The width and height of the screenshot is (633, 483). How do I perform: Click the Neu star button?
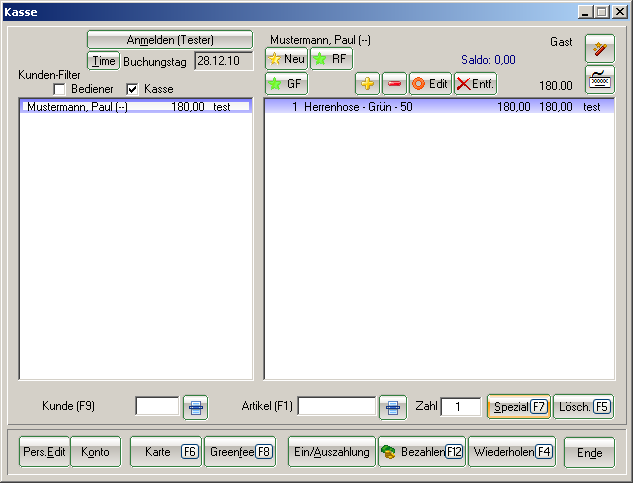[286, 59]
